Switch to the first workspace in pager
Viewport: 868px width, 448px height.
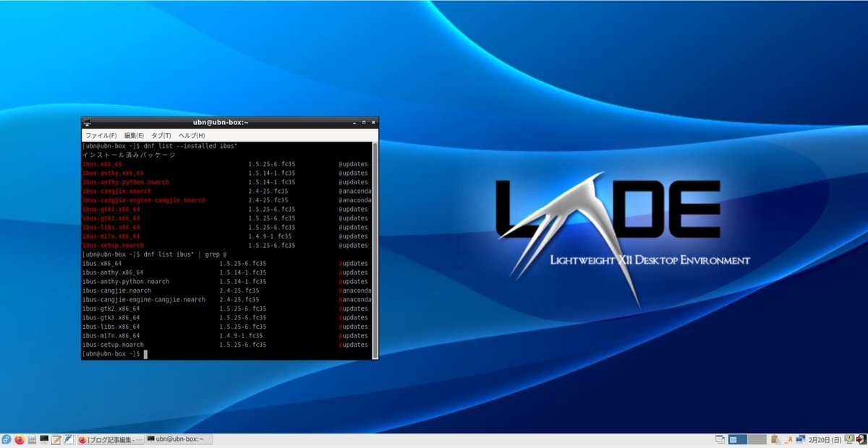pyautogui.click(x=738, y=439)
